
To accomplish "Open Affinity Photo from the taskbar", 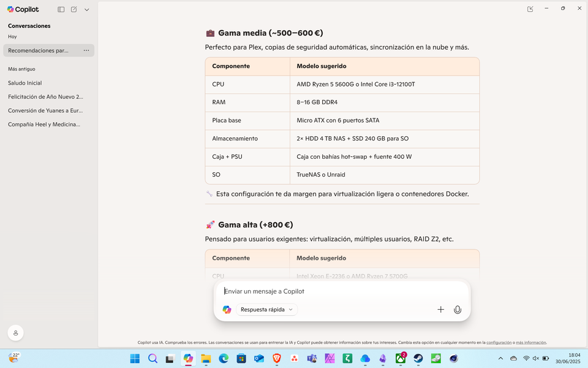I will tap(330, 359).
